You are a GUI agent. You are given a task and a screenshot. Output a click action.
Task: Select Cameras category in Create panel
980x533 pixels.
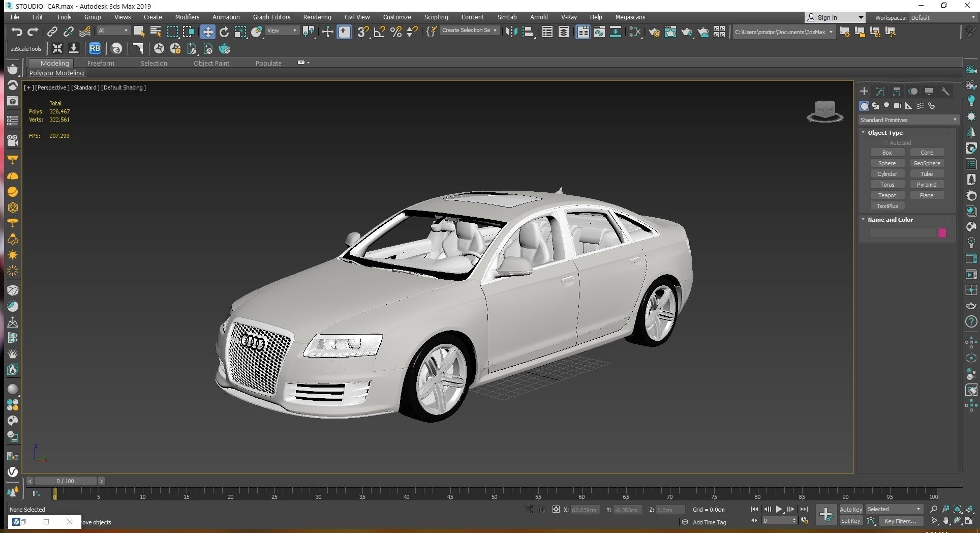coord(898,106)
